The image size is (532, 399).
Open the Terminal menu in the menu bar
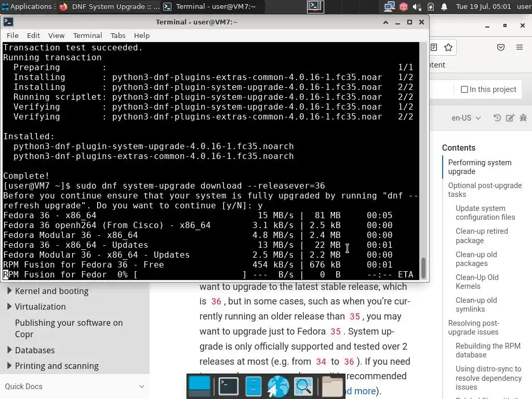[x=87, y=35]
